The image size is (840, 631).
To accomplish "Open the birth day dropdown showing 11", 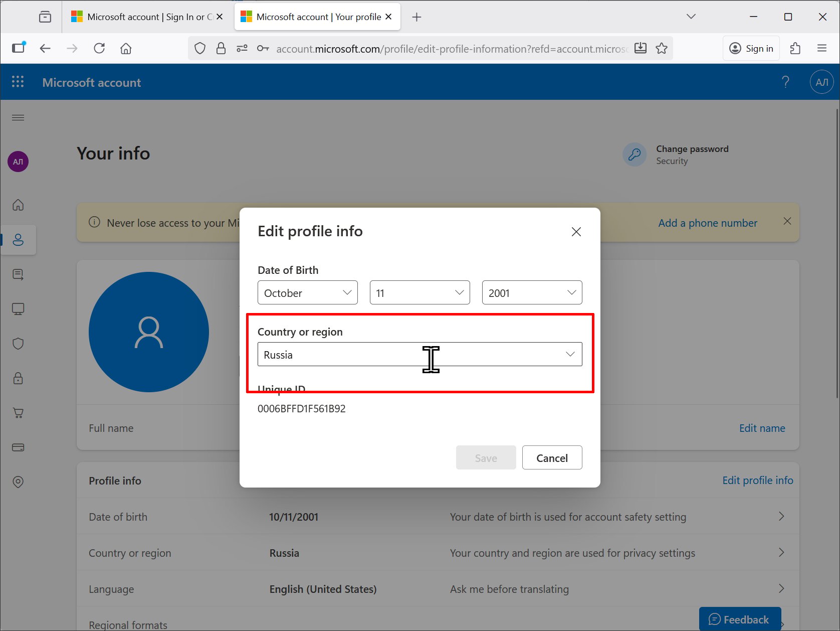I will (419, 292).
